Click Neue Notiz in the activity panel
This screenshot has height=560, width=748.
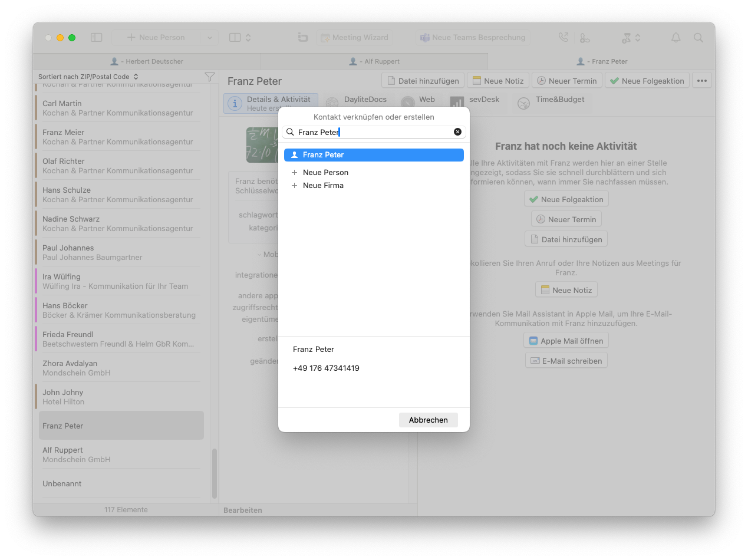point(566,290)
